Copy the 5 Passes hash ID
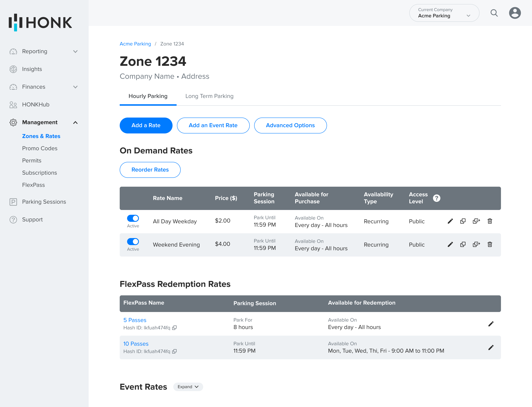Viewport: 532px width, 407px height. click(x=174, y=328)
